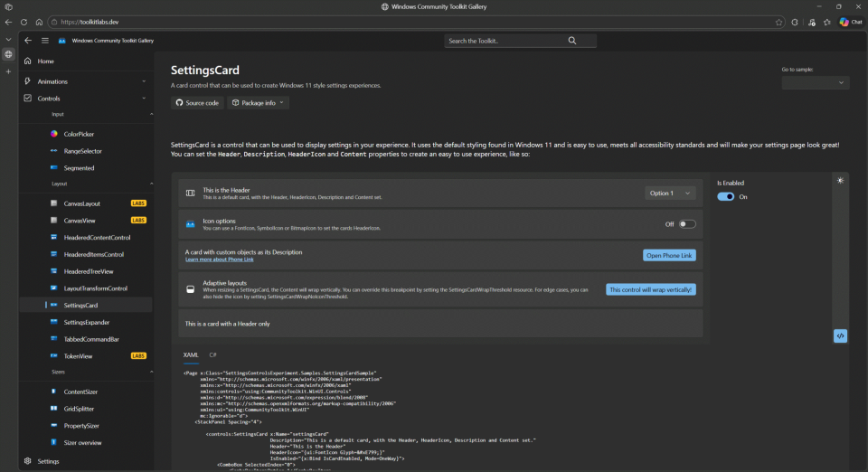Select SettingsCard in the sidebar
This screenshot has height=472, width=868.
click(87, 306)
